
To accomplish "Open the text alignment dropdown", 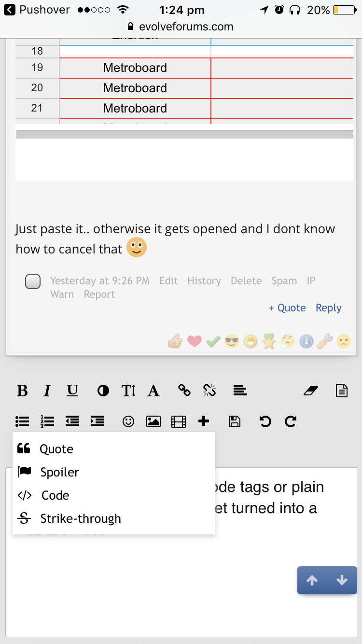I will (x=240, y=391).
